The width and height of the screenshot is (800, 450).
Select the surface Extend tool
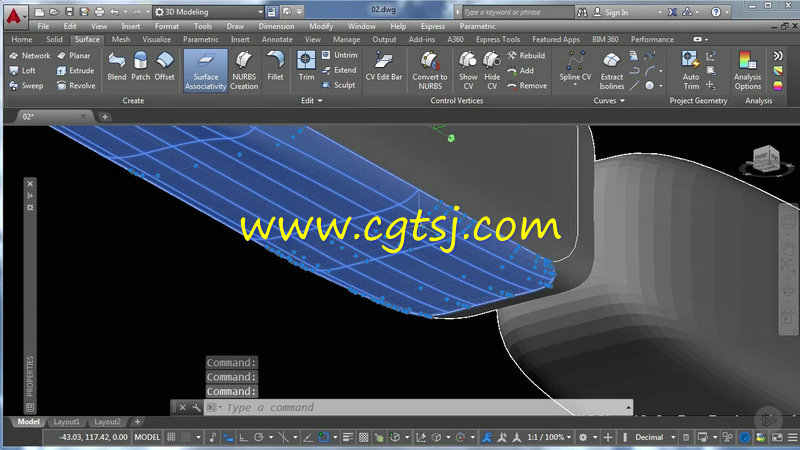coord(339,70)
